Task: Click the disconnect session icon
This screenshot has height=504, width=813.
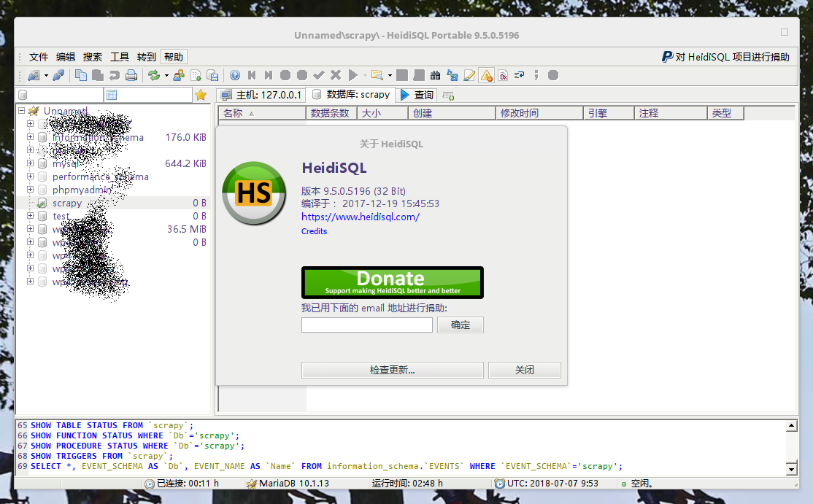Action: (58, 76)
